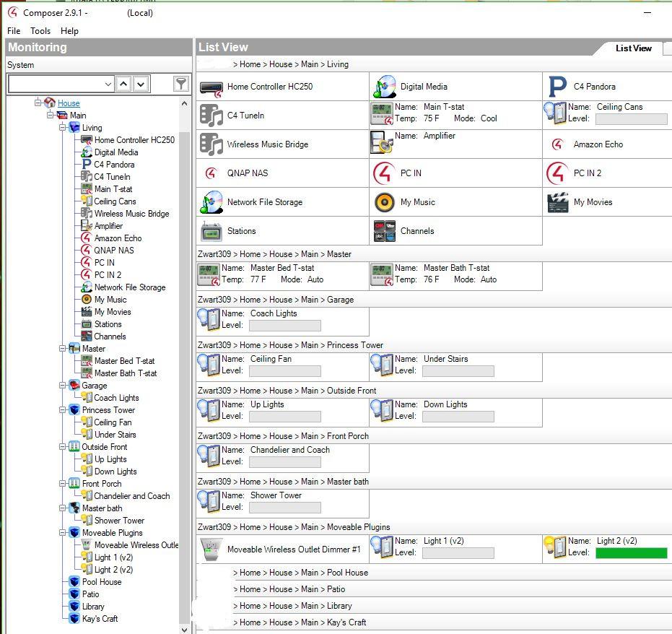
Task: Select the C4 Pandora icon in list view
Action: 557,87
